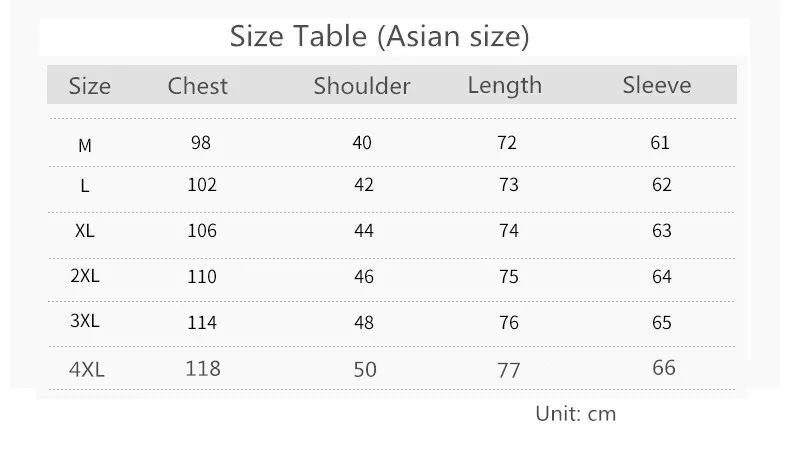Click chest value 98 for size M
This screenshot has width=790, height=452.
[x=201, y=143]
